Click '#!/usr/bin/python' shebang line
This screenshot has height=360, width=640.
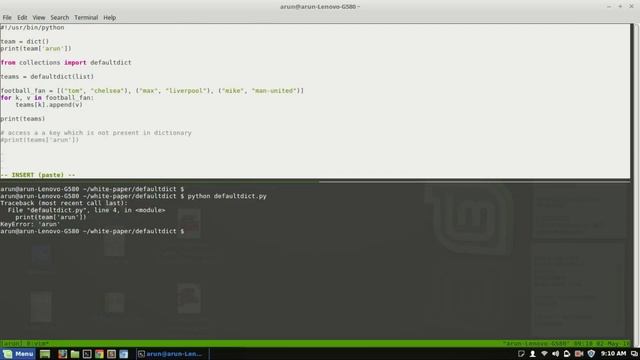32,27
